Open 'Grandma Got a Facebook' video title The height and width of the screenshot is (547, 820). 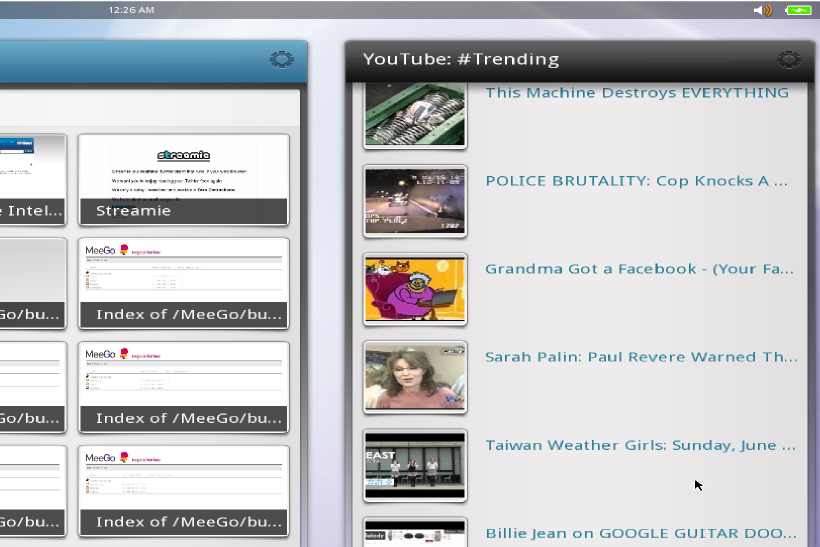tap(640, 269)
